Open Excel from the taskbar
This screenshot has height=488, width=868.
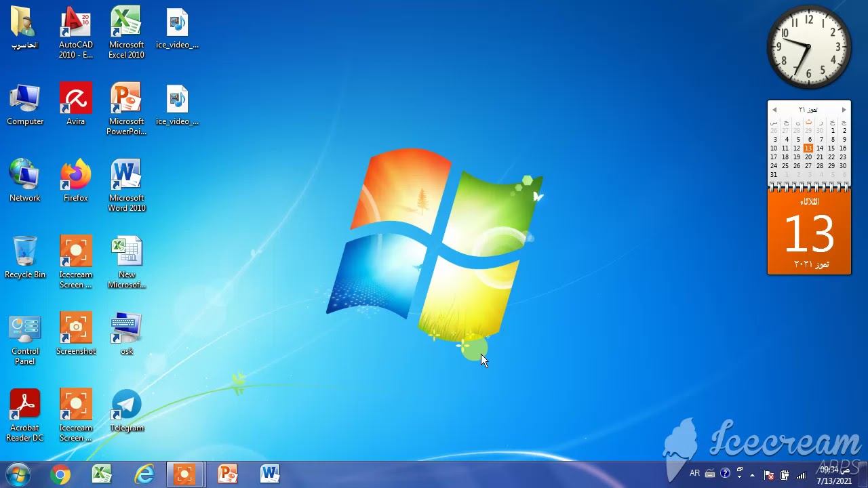(x=102, y=474)
